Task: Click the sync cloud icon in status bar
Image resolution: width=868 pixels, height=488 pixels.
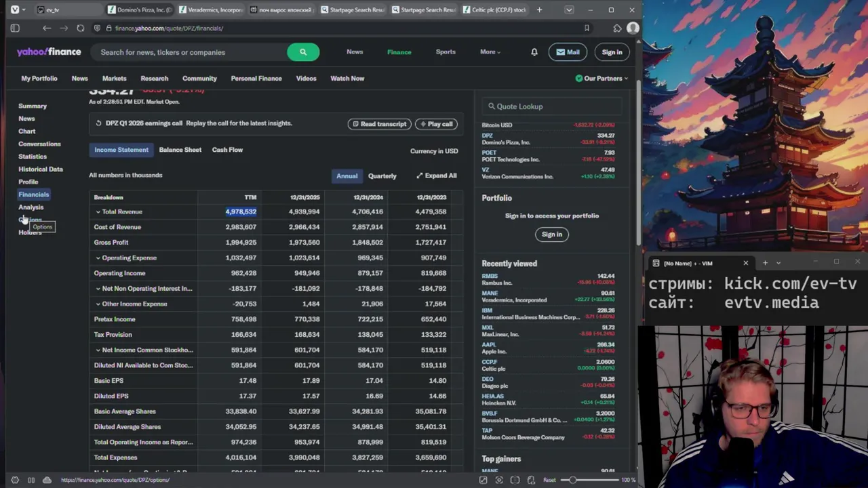Action: [47, 480]
